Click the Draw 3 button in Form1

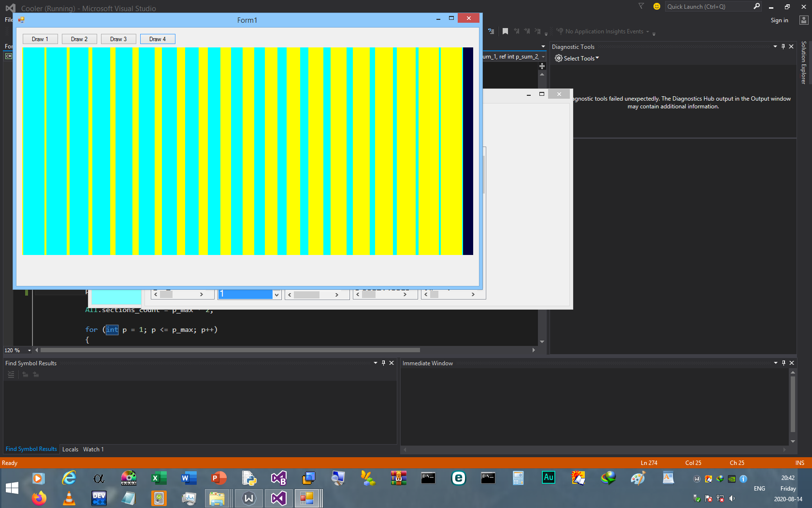pyautogui.click(x=118, y=39)
